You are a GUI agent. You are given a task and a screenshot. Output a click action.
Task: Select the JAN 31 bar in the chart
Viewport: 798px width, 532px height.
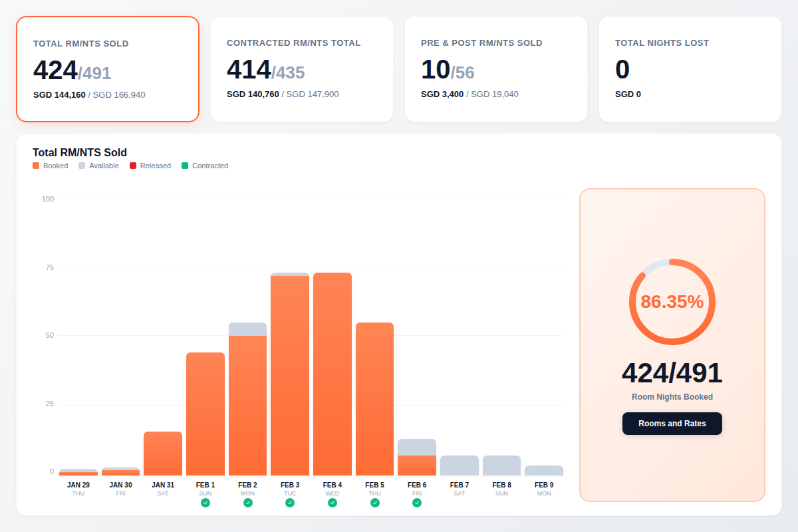[163, 452]
